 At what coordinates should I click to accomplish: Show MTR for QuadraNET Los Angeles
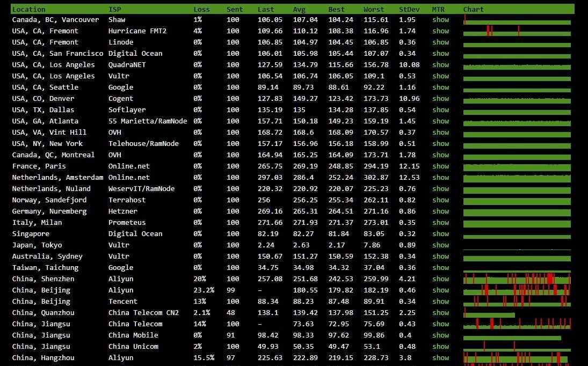click(441, 64)
